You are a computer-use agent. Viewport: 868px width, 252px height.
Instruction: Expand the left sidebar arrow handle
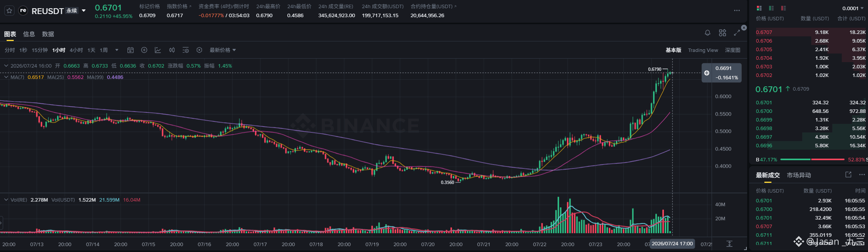pyautogui.click(x=1, y=223)
